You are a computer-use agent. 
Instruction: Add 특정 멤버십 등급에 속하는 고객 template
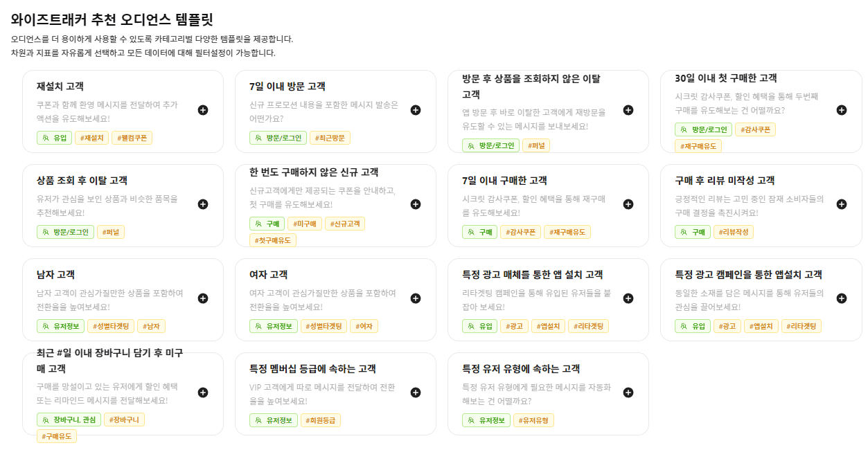pos(416,393)
